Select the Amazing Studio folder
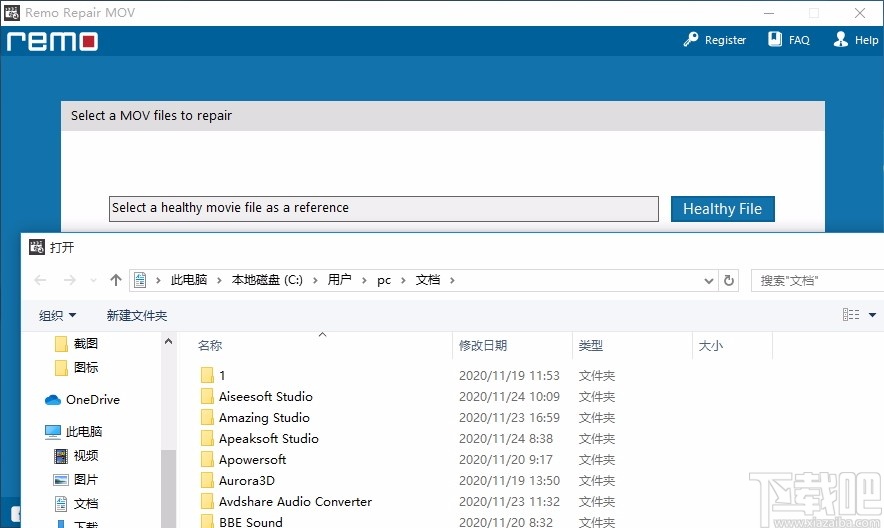Viewport: 884px width, 528px height. 264,418
